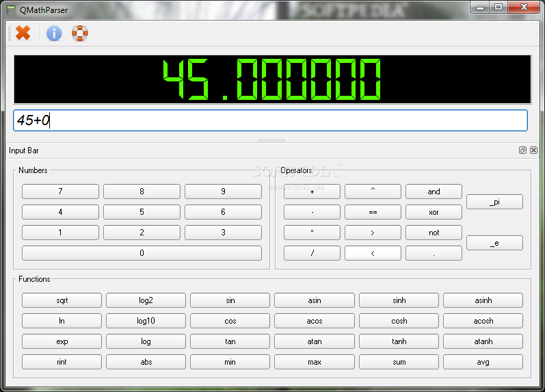Insert the rint function
The height and width of the screenshot is (392, 545).
coord(62,362)
